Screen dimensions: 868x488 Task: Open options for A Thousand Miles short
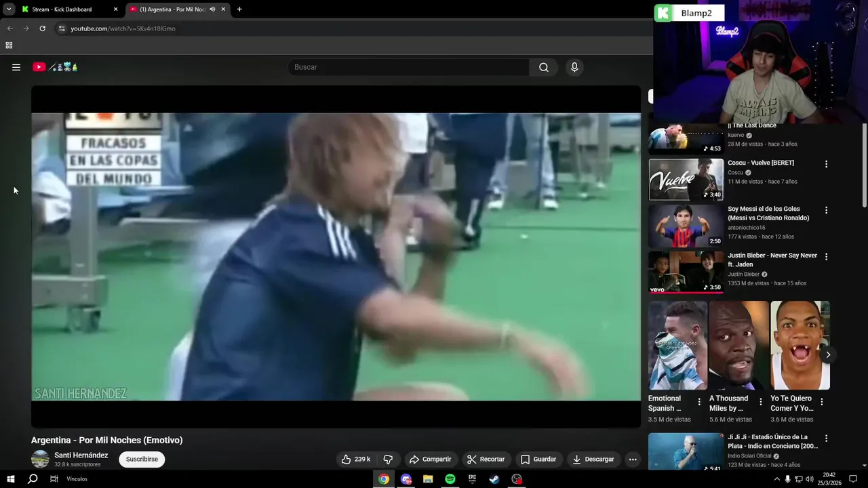pos(760,402)
